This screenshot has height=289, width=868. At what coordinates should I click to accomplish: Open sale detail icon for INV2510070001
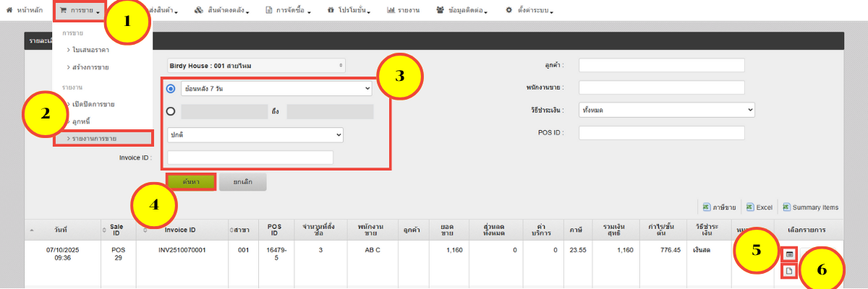click(790, 254)
